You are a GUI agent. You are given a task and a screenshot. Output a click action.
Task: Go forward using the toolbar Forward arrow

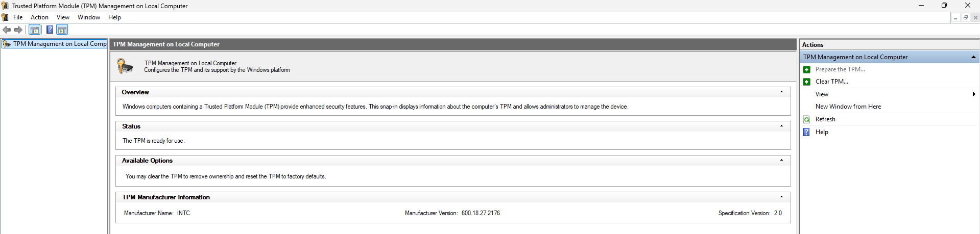18,30
